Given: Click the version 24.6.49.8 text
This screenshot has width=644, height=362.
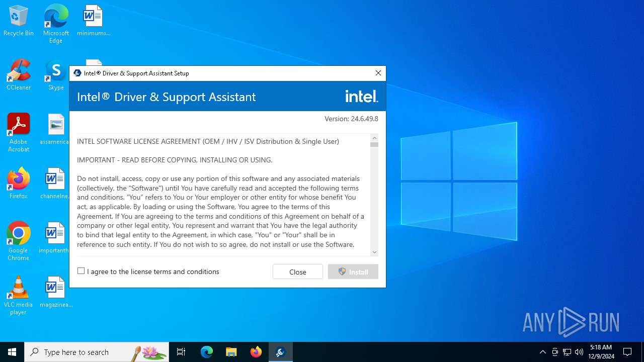Looking at the screenshot, I should click(351, 119).
